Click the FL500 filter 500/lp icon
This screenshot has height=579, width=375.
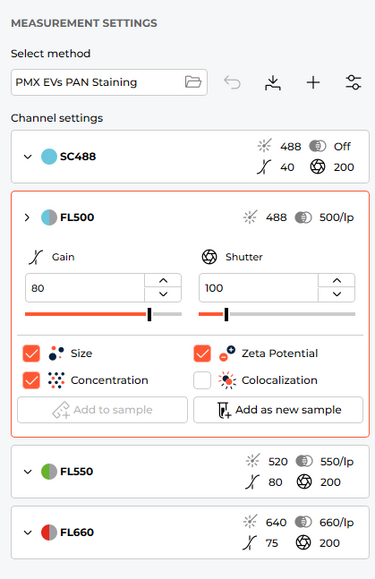[x=303, y=217]
